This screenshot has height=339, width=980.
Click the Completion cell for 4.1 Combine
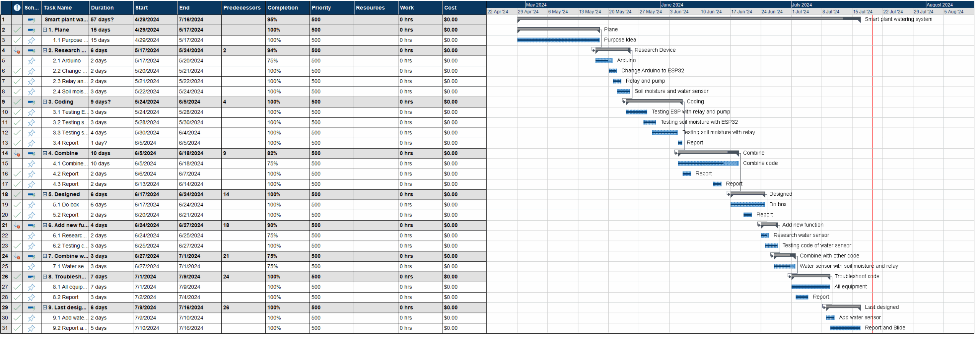point(287,164)
